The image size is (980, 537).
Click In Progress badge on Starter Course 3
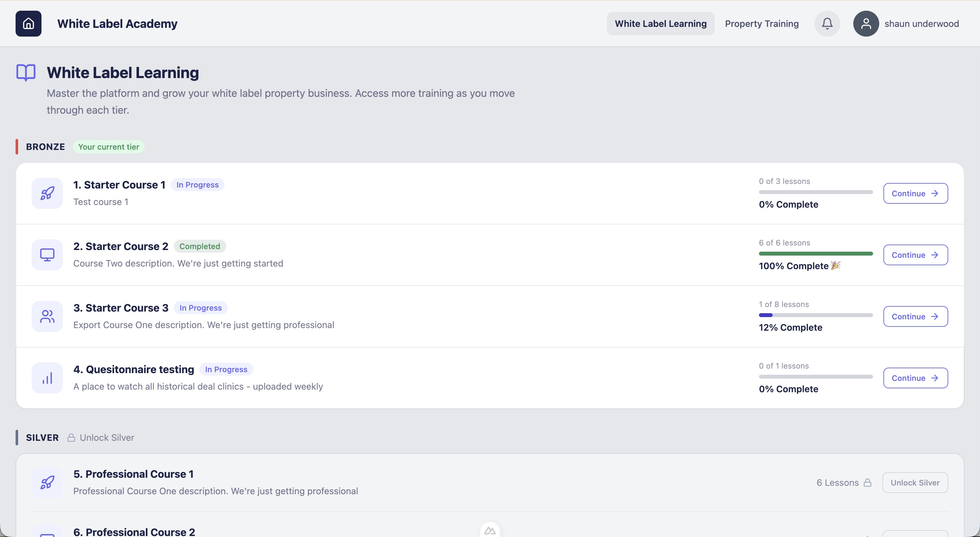[201, 308]
